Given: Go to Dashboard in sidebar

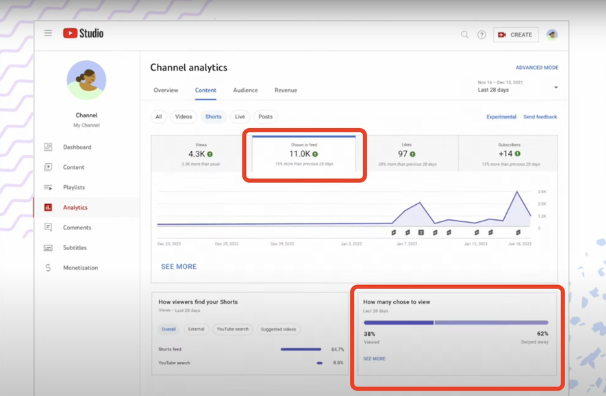Looking at the screenshot, I should [77, 147].
